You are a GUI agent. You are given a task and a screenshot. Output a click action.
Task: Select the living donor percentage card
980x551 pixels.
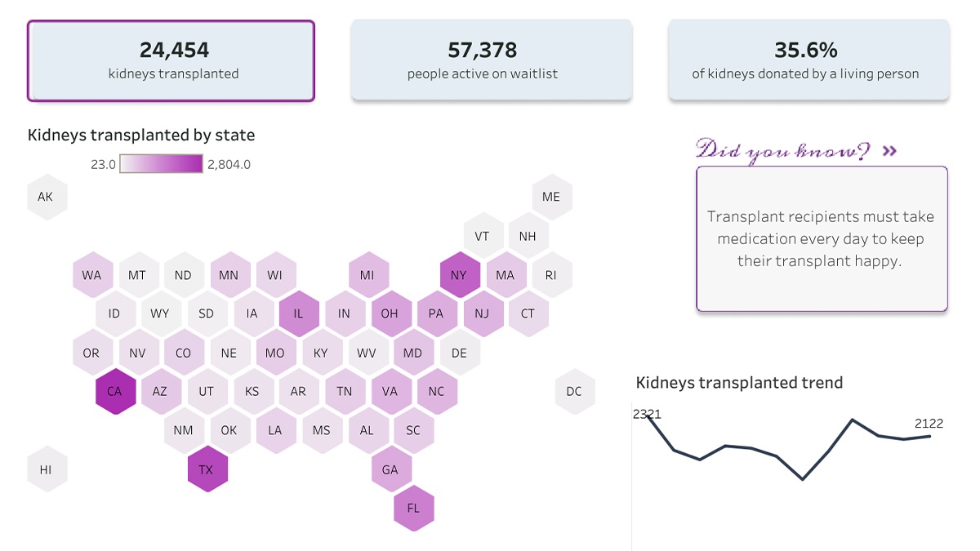(x=808, y=60)
